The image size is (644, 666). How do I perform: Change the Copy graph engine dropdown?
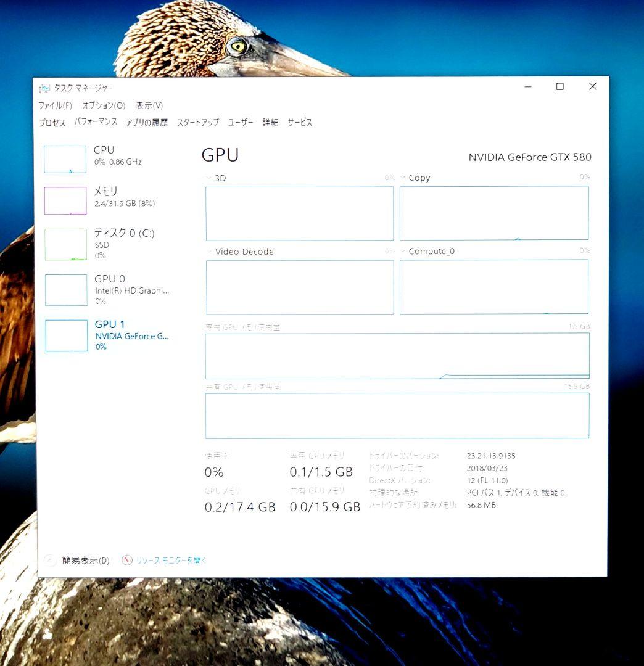[x=404, y=178]
